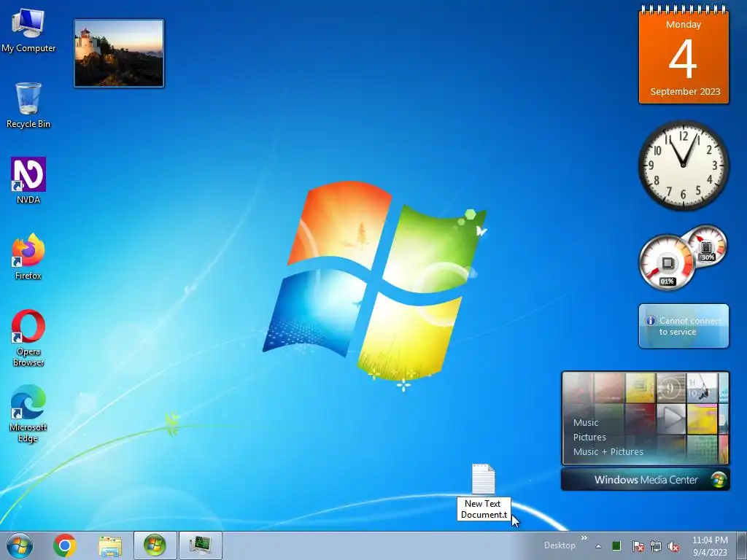Click the lighthouse slide show gadget
The image size is (747, 560).
(119, 53)
